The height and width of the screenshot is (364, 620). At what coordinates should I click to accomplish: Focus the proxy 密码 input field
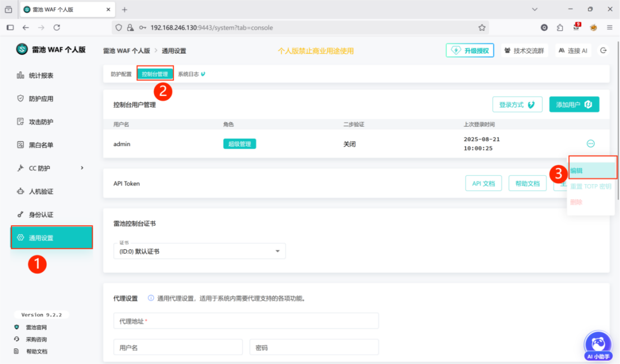314,347
